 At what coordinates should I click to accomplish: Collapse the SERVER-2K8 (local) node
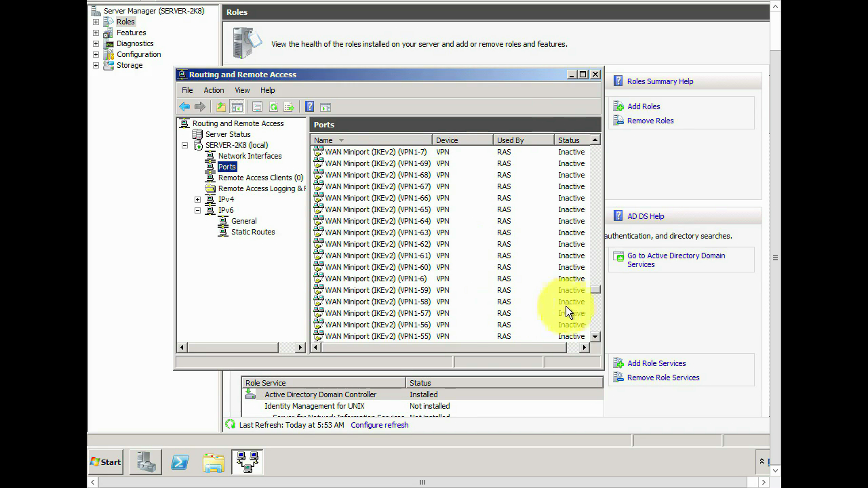tap(184, 145)
